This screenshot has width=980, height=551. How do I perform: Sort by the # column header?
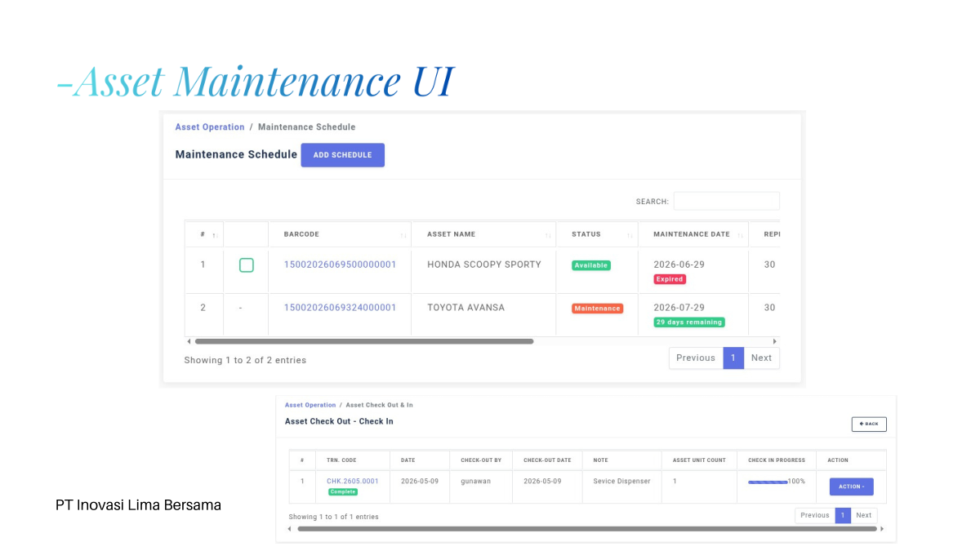pyautogui.click(x=203, y=234)
